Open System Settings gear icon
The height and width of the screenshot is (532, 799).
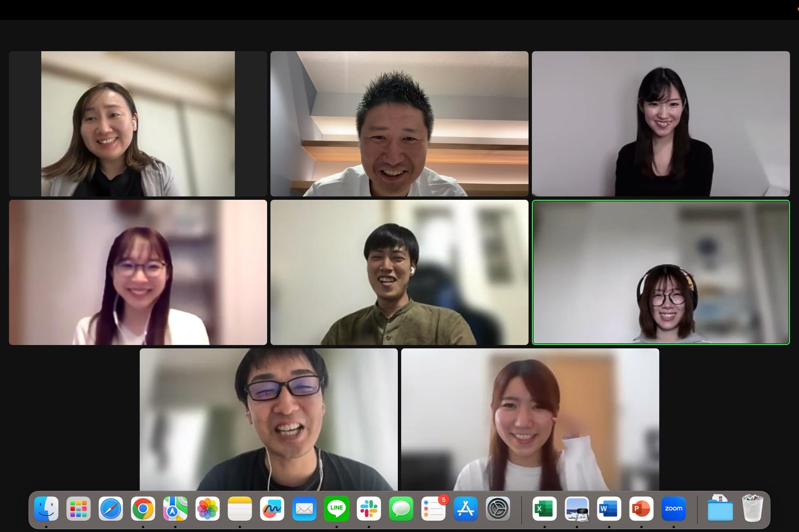point(498,508)
